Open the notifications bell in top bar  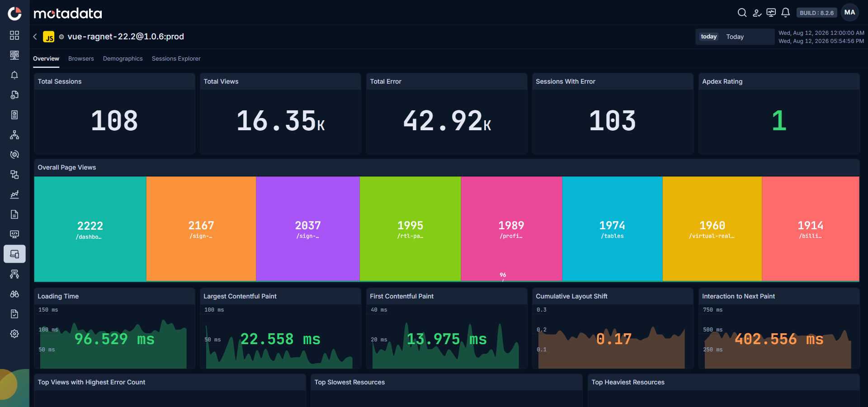786,13
